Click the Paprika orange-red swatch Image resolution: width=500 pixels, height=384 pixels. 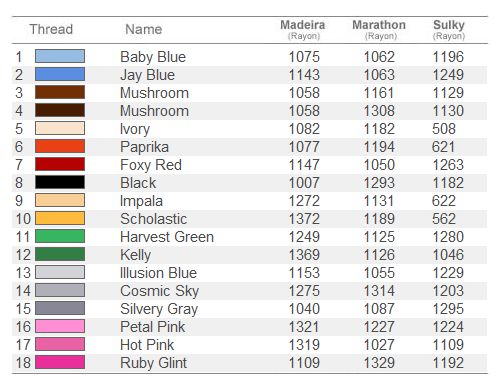60,146
